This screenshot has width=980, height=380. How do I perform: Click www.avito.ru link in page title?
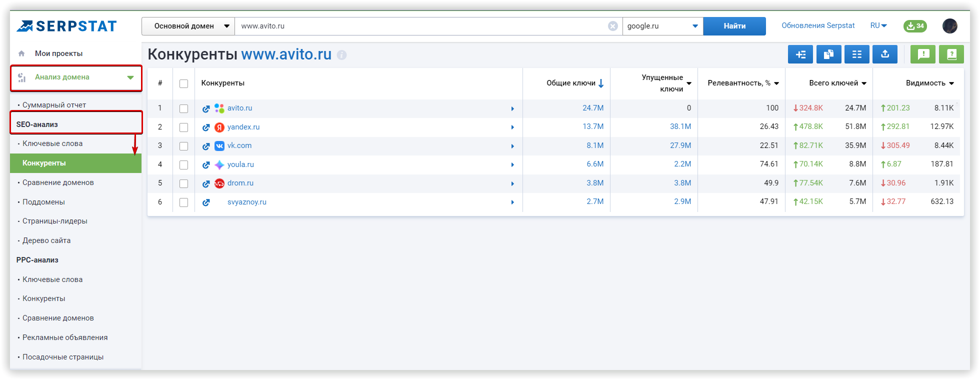(x=286, y=54)
